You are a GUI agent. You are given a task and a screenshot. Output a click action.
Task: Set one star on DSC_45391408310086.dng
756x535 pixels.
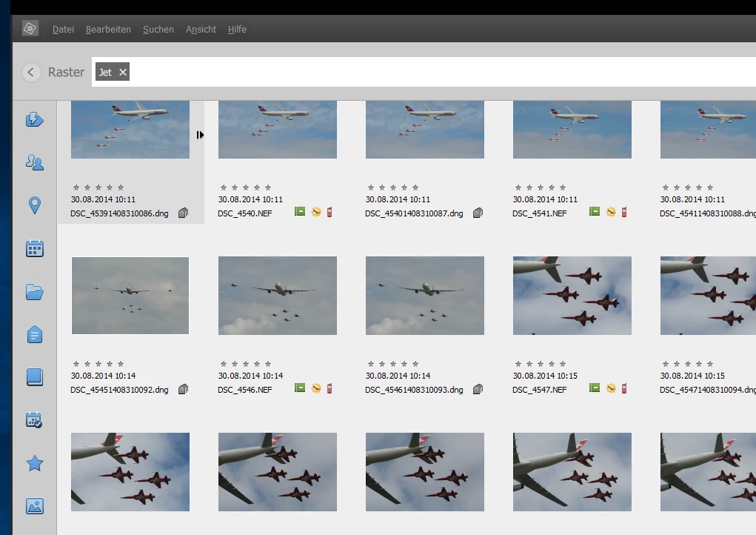(76, 187)
